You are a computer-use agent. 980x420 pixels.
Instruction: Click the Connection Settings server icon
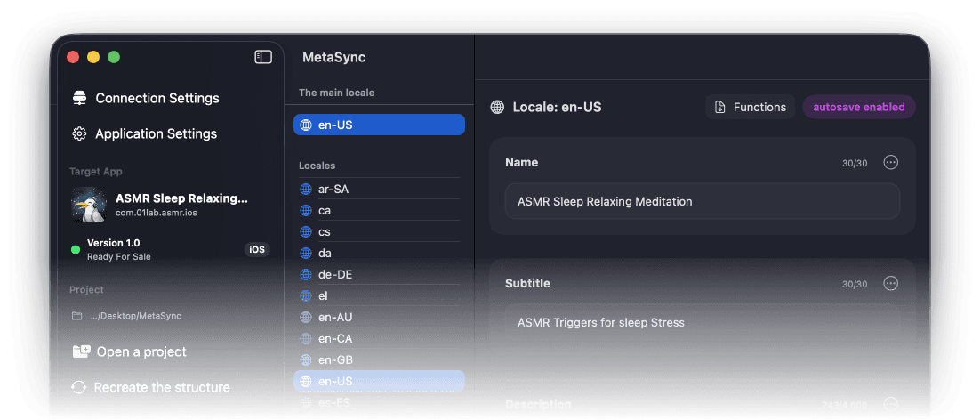point(79,98)
